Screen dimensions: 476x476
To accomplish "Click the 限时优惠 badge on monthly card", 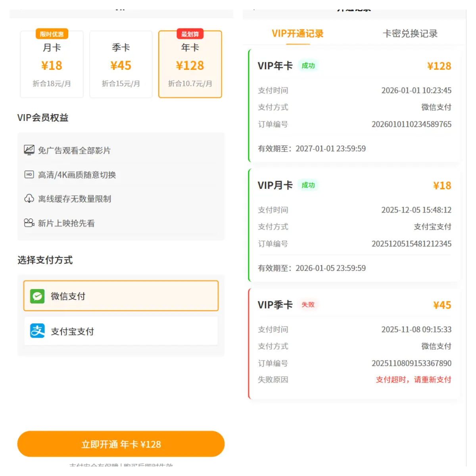I will (52, 34).
